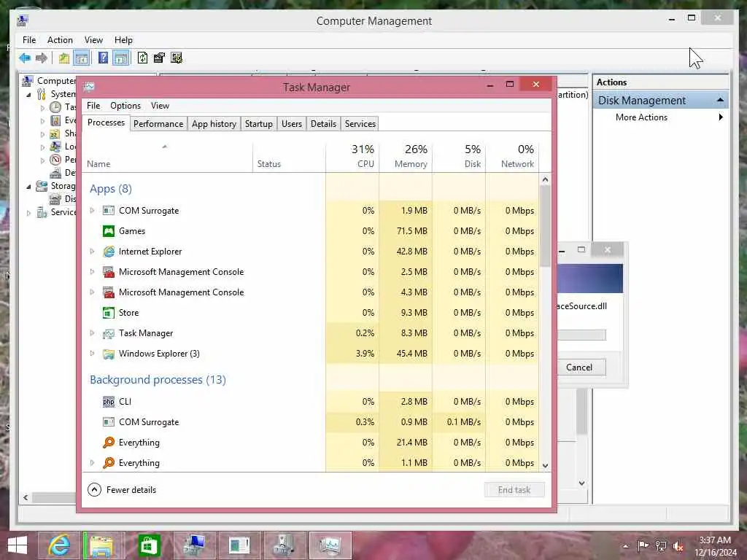Click the Task Manager row icon in Apps
This screenshot has width=747, height=560.
click(x=109, y=333)
